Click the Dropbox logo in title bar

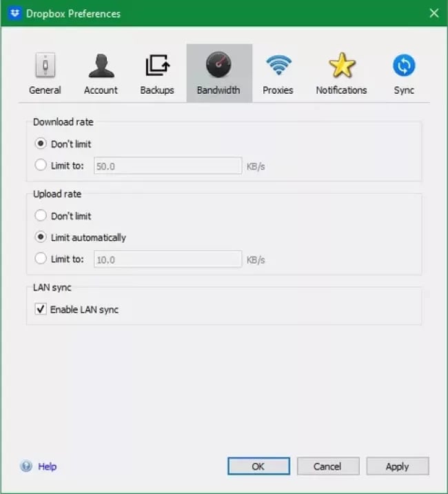(x=14, y=13)
